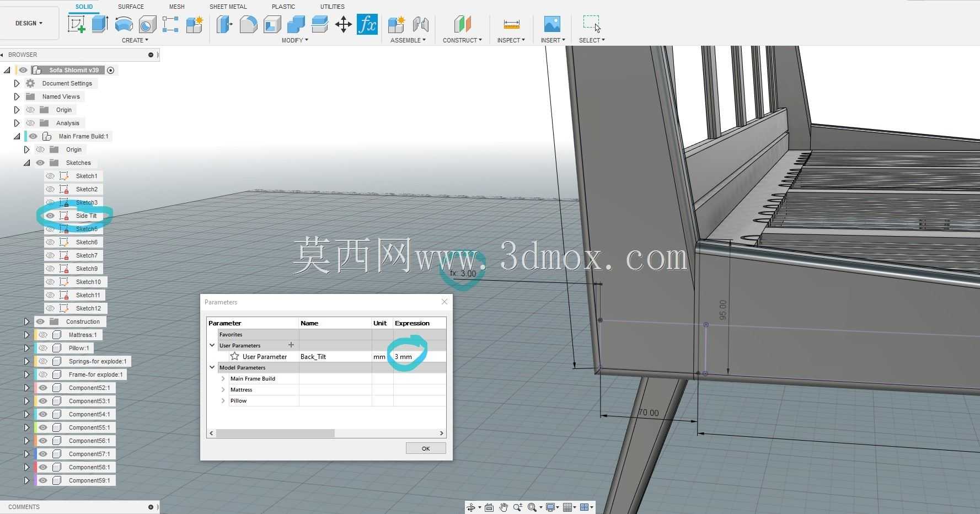
Task: Select the Rectangular Pattern tool
Action: pyautogui.click(x=170, y=24)
